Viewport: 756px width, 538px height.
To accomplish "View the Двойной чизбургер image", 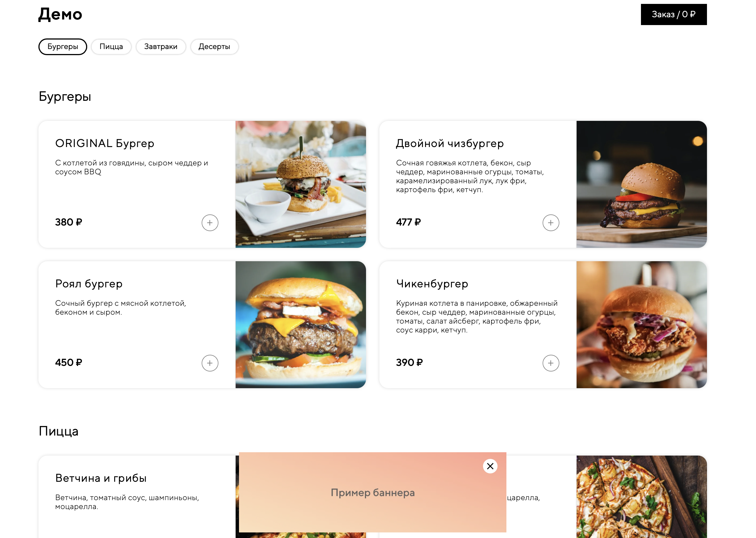I will point(641,184).
